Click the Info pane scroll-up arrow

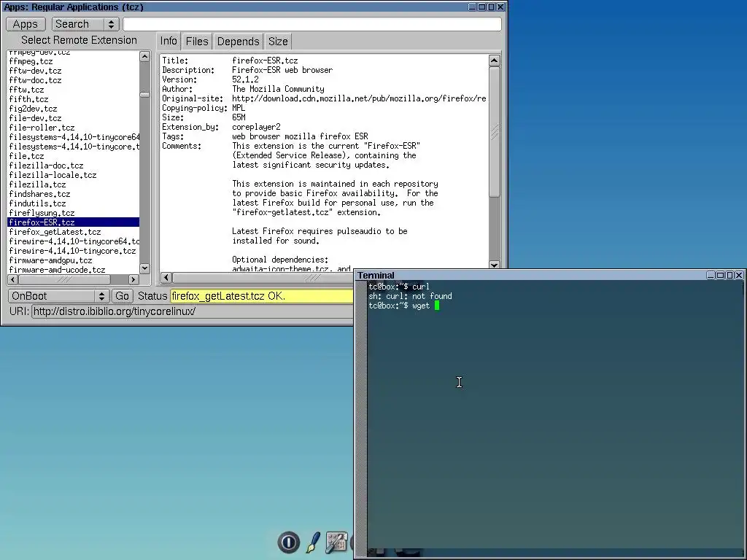[x=494, y=61]
